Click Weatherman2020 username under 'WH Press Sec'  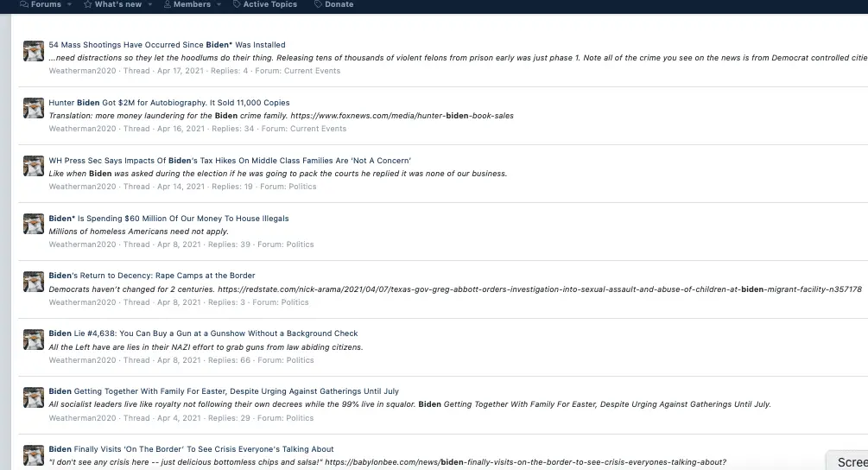[83, 187]
